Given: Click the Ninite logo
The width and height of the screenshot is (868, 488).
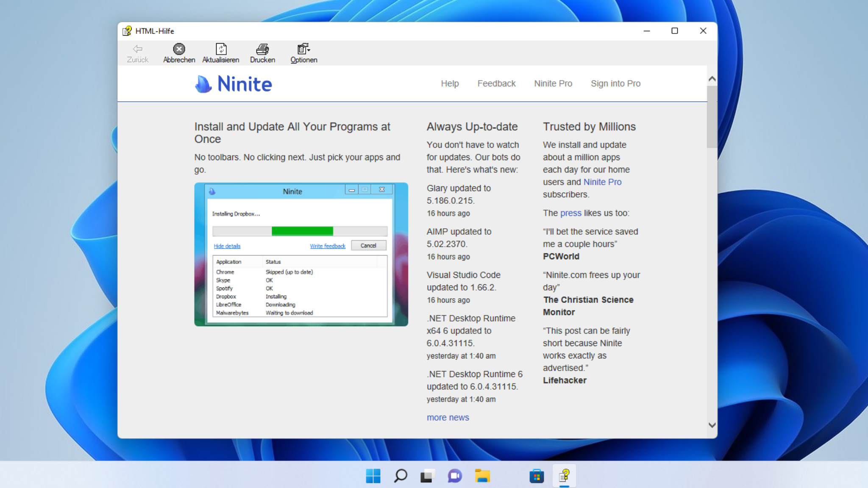Looking at the screenshot, I should (x=234, y=84).
